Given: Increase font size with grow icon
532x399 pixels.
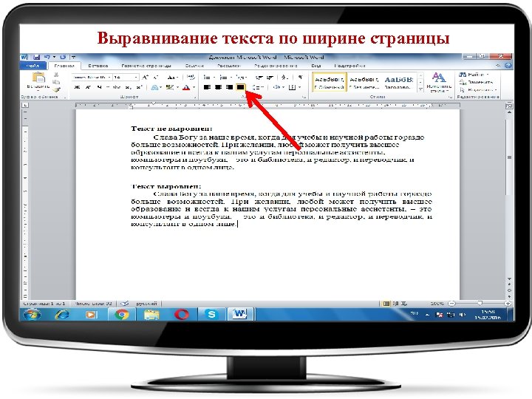Looking at the screenshot, I should [146, 78].
